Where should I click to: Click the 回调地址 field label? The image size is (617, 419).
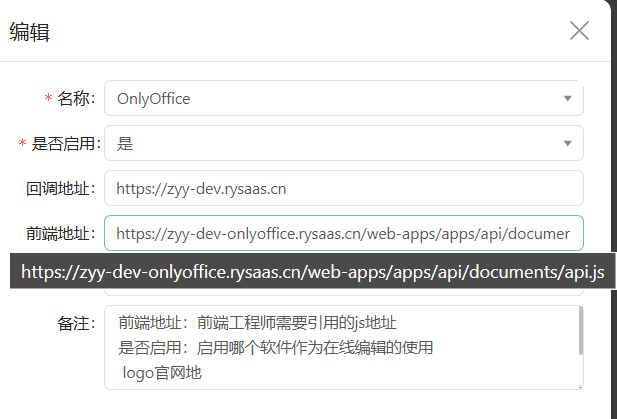point(61,188)
